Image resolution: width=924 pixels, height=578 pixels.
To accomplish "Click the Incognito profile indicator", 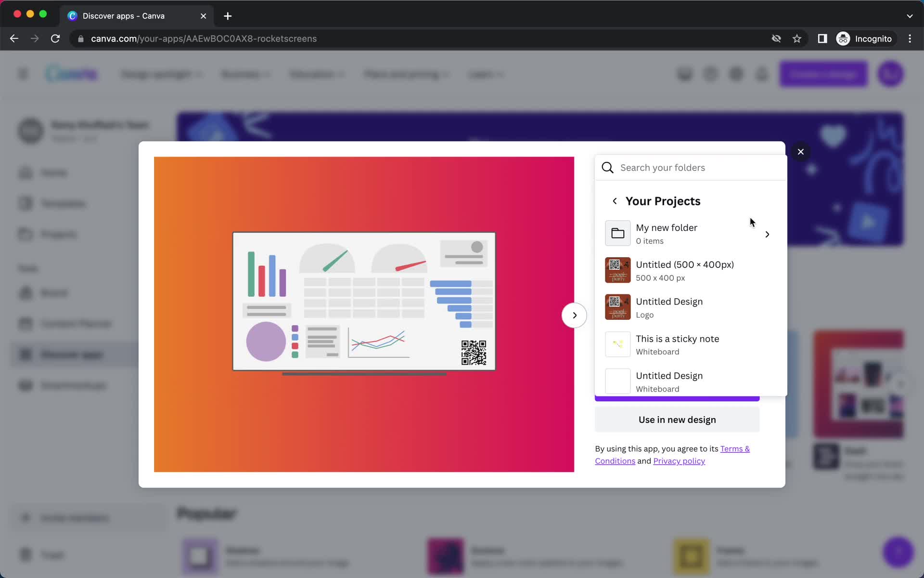I will pos(864,39).
